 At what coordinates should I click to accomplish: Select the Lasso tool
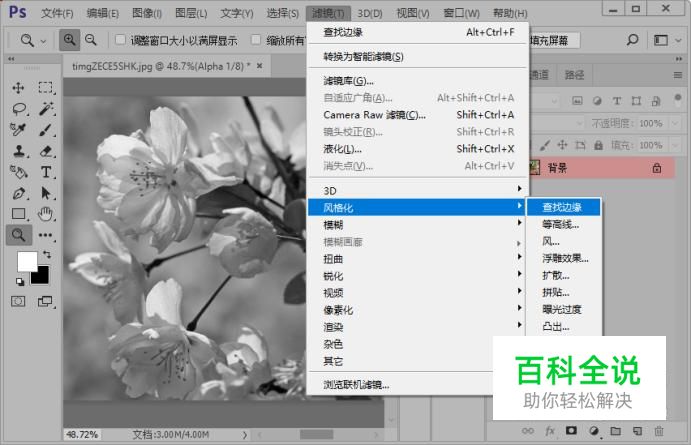click(x=19, y=108)
